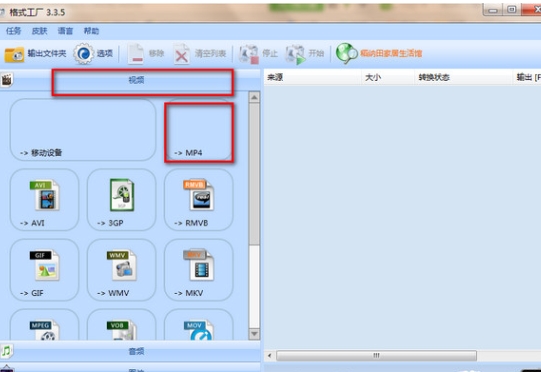Click the 移除 remove item icon
The height and width of the screenshot is (372, 541).
[x=136, y=54]
